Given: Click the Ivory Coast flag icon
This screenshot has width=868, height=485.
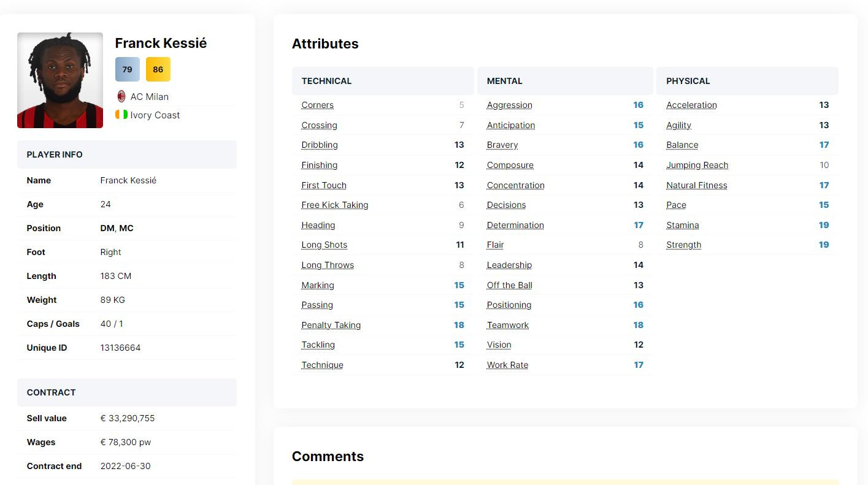Looking at the screenshot, I should [121, 115].
